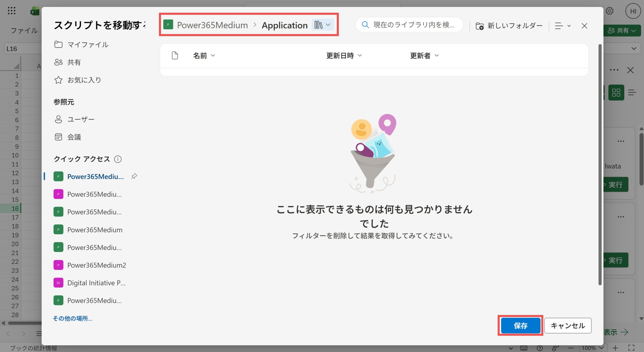Screen dimensions: 644x352
Task: Open その他の場所... link
Action: (72, 318)
